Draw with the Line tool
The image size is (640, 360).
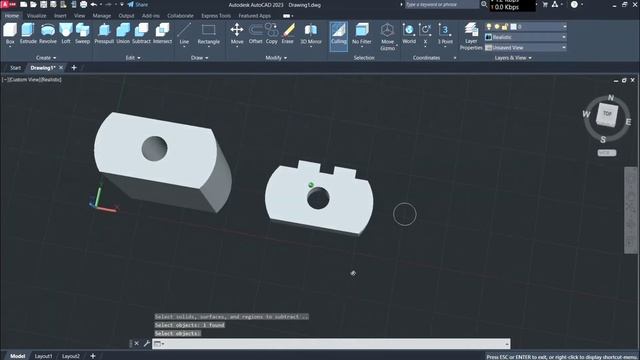point(184,33)
